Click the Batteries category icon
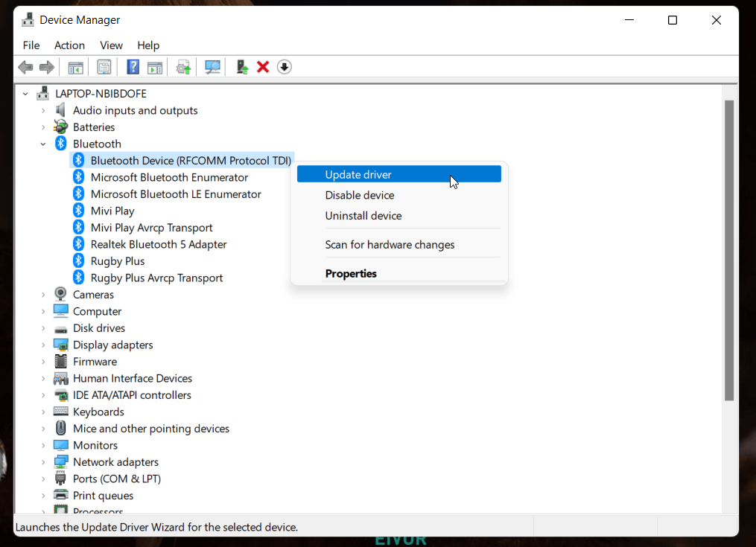Image resolution: width=756 pixels, height=547 pixels. click(x=61, y=127)
